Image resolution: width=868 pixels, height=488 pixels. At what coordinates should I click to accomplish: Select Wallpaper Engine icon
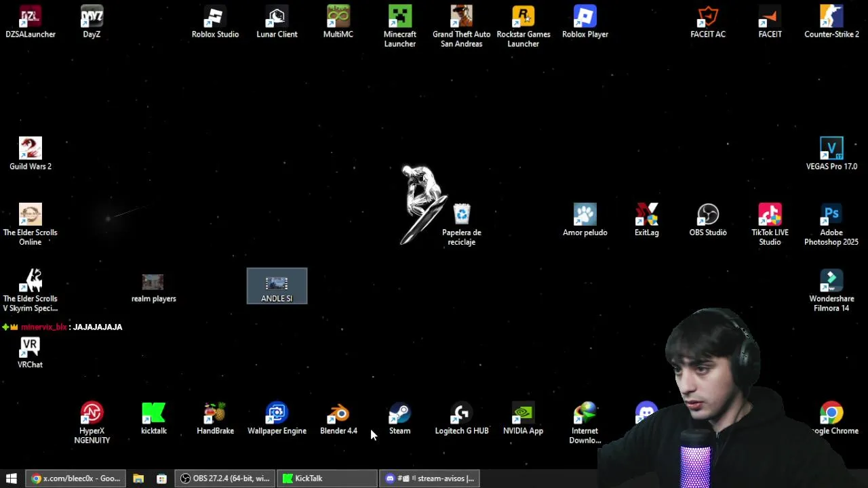pos(277,419)
